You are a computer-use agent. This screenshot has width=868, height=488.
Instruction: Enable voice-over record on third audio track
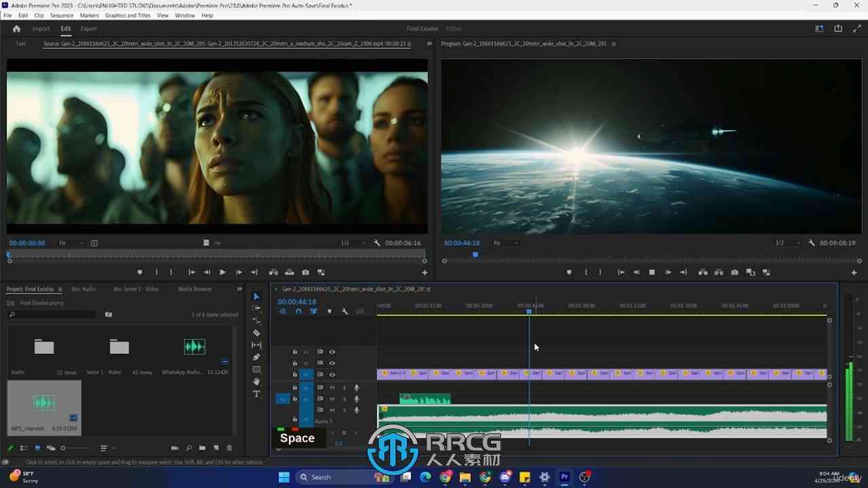point(357,410)
